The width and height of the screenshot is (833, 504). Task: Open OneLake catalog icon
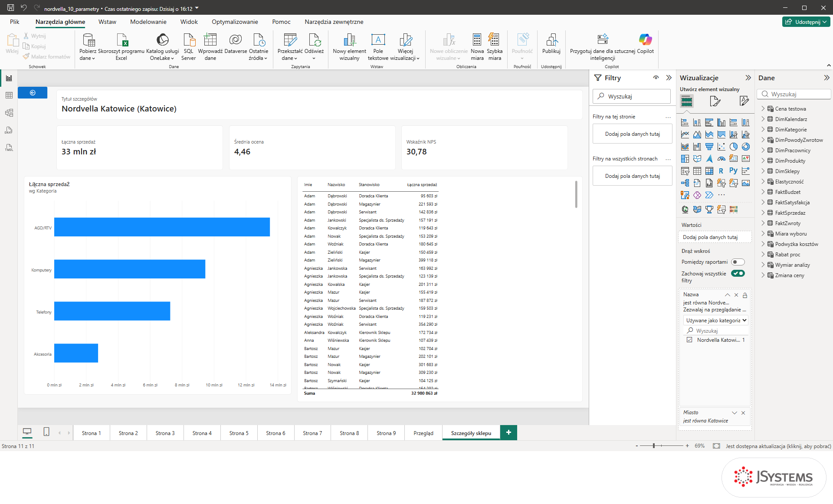pos(162,40)
